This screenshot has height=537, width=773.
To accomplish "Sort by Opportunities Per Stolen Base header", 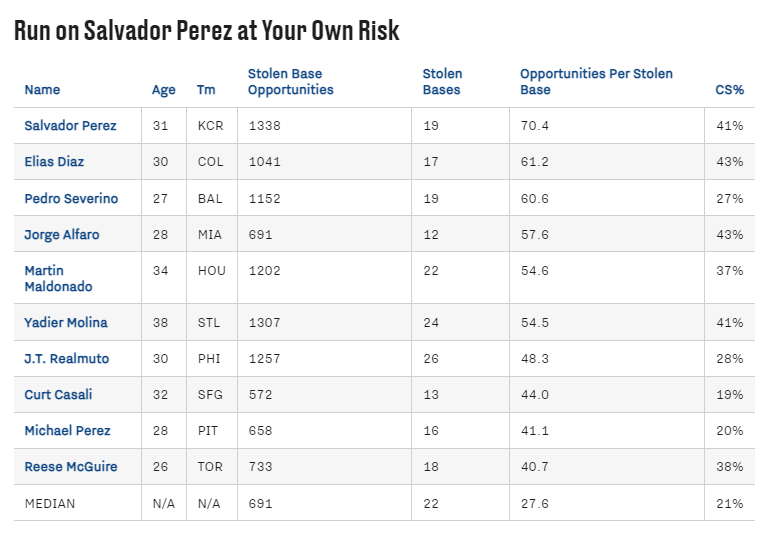I will click(x=596, y=82).
